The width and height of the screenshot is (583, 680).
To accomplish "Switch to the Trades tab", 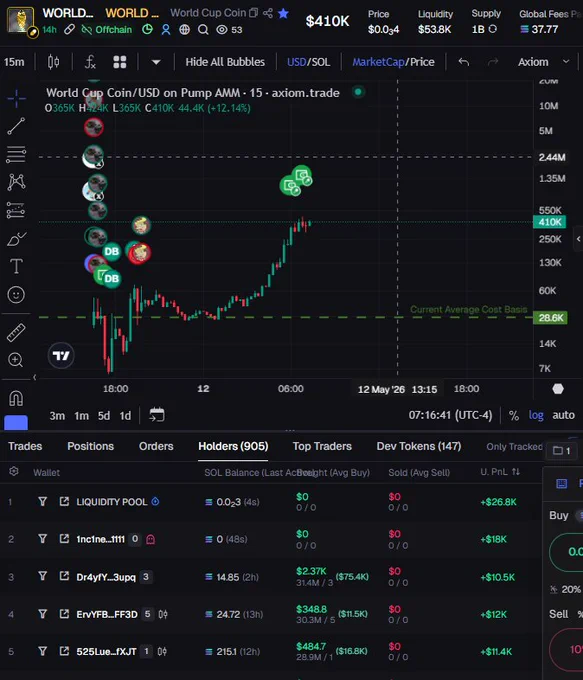I will pos(25,446).
